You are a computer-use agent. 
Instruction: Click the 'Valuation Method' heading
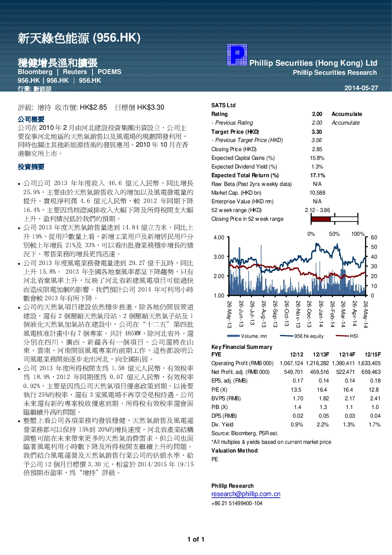tap(234, 451)
